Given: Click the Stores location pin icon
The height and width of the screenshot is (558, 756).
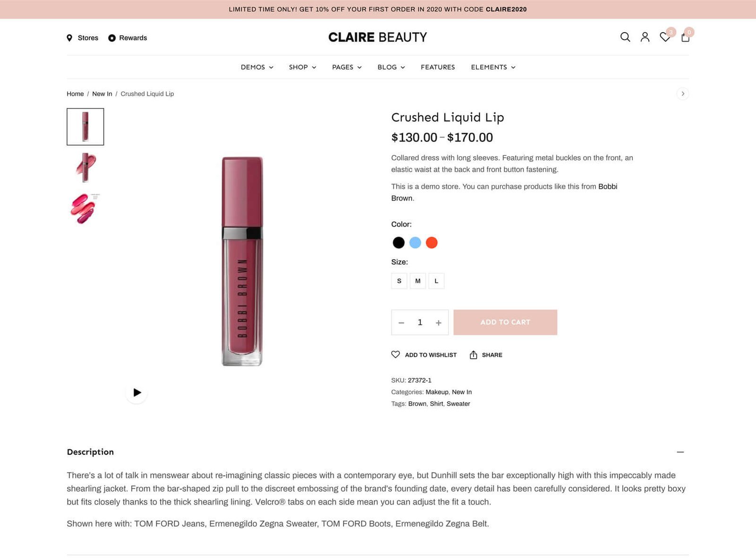Looking at the screenshot, I should click(69, 38).
